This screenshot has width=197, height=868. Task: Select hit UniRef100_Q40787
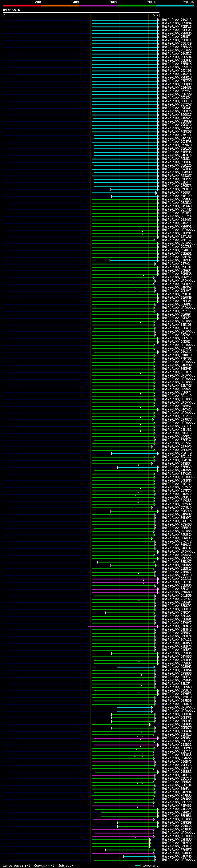(x=177, y=138)
